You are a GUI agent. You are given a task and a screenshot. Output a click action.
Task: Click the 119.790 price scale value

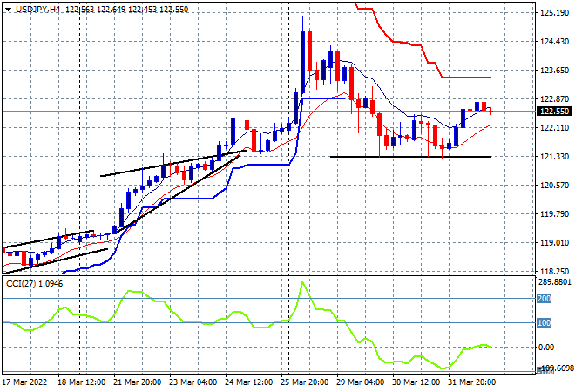[x=554, y=213]
